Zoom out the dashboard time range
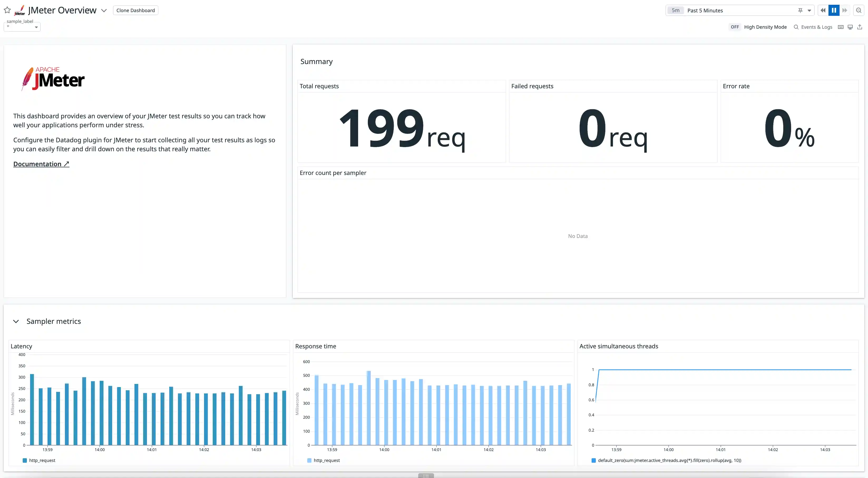Image resolution: width=868 pixels, height=478 pixels. [x=859, y=10]
